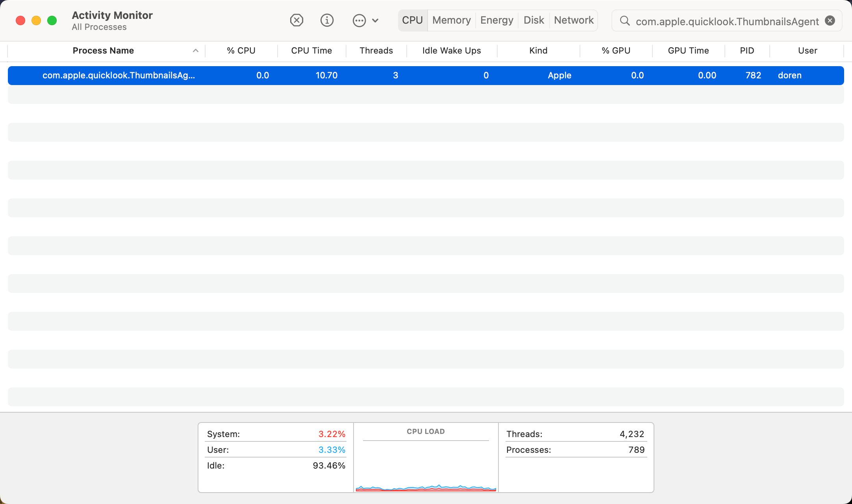
Task: Switch to the Disk tab
Action: pyautogui.click(x=534, y=20)
